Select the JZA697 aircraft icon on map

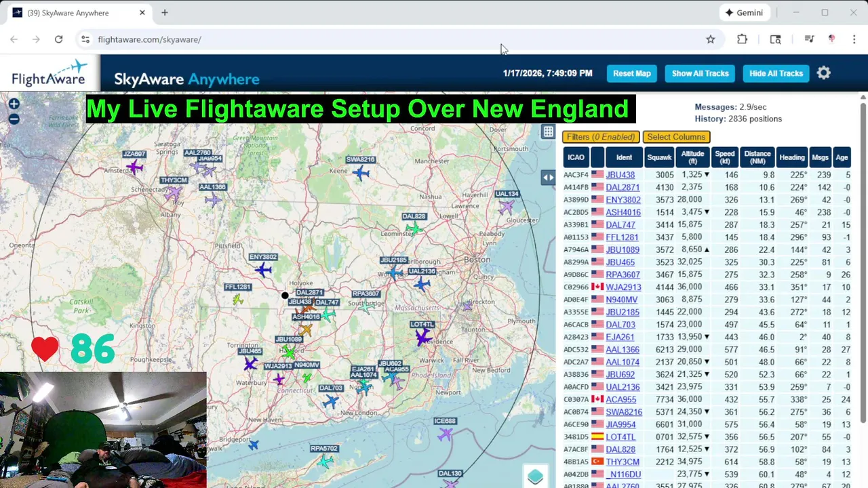pyautogui.click(x=135, y=167)
